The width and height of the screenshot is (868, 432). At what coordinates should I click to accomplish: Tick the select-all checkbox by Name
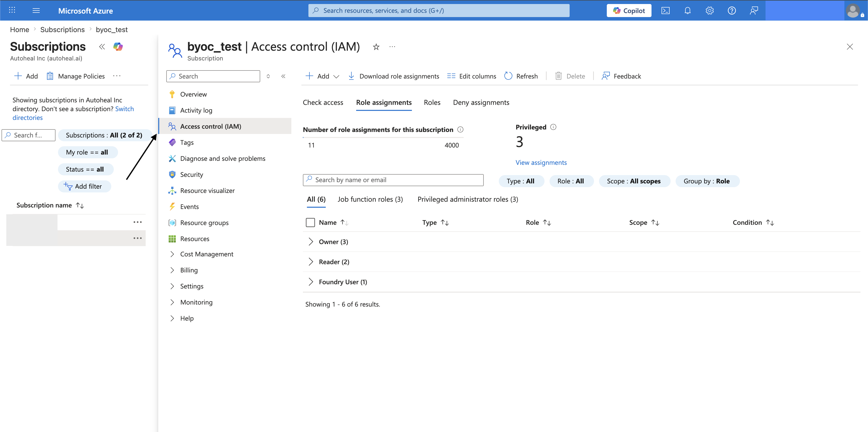click(310, 222)
